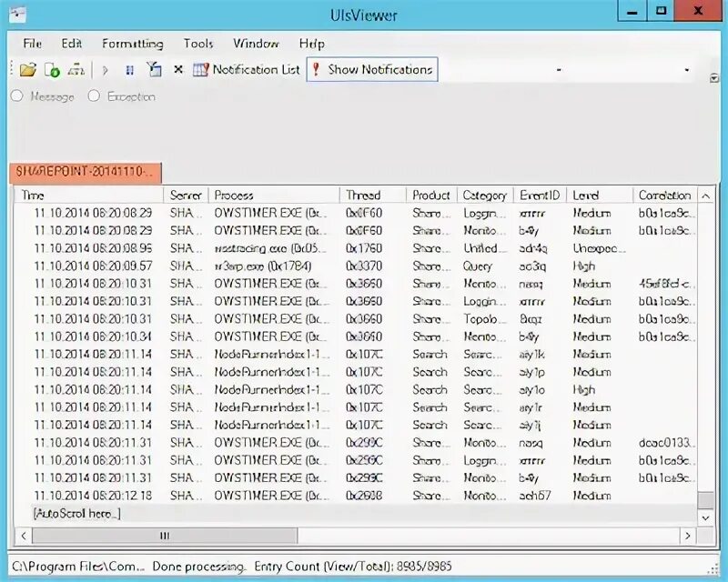This screenshot has width=728, height=582.
Task: Sort by the Process column header
Action: (x=274, y=195)
